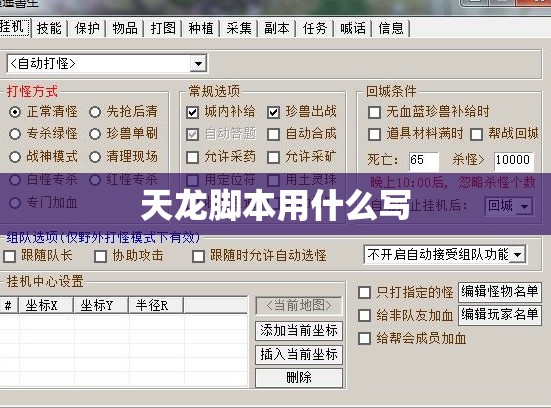
Task: Open the 保护 tab
Action: 87,28
